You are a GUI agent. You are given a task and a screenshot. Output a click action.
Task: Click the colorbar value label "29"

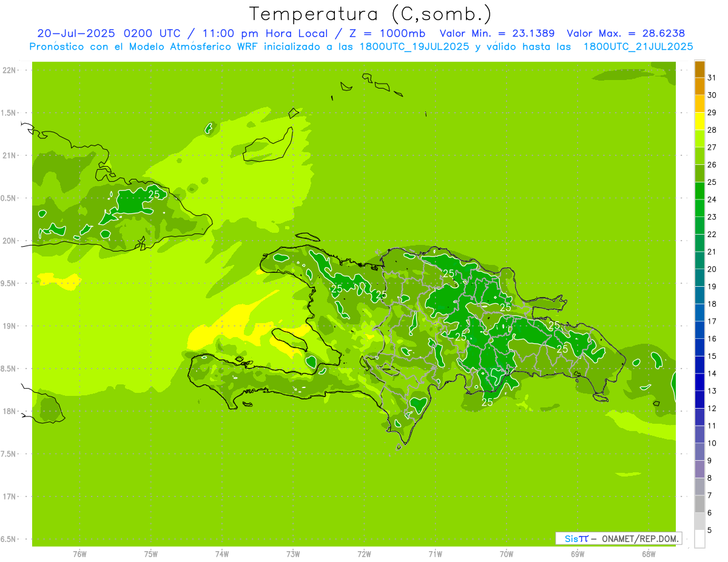[712, 113]
